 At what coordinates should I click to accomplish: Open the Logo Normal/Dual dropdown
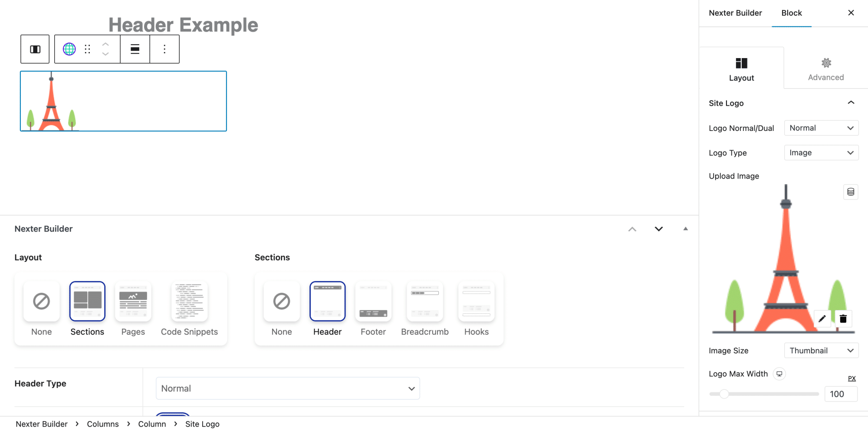821,128
